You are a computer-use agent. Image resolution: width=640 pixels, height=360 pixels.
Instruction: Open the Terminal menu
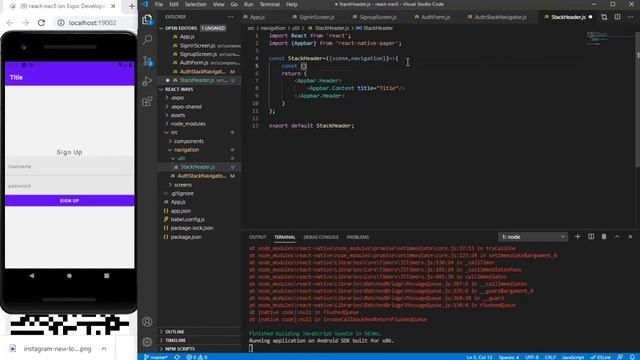tap(270, 4)
